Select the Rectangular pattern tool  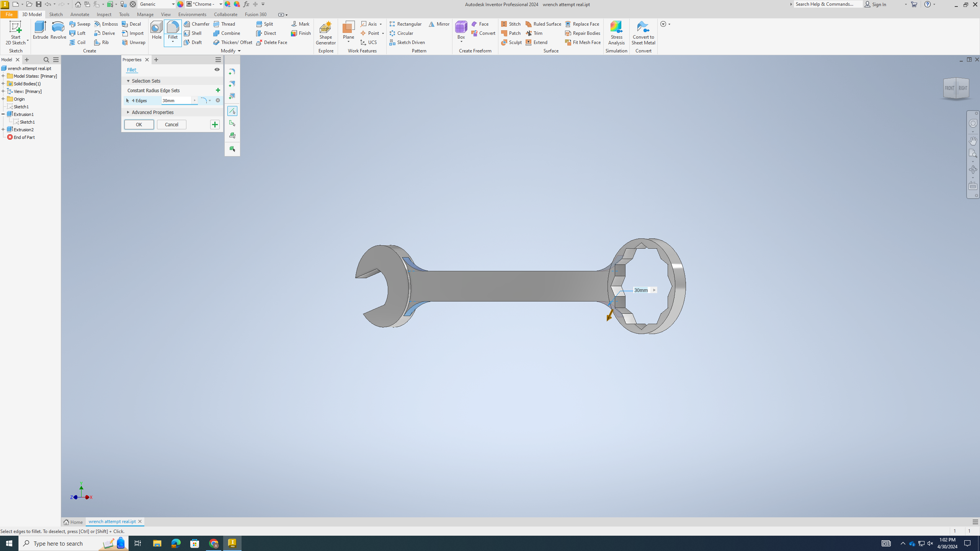[x=405, y=24]
